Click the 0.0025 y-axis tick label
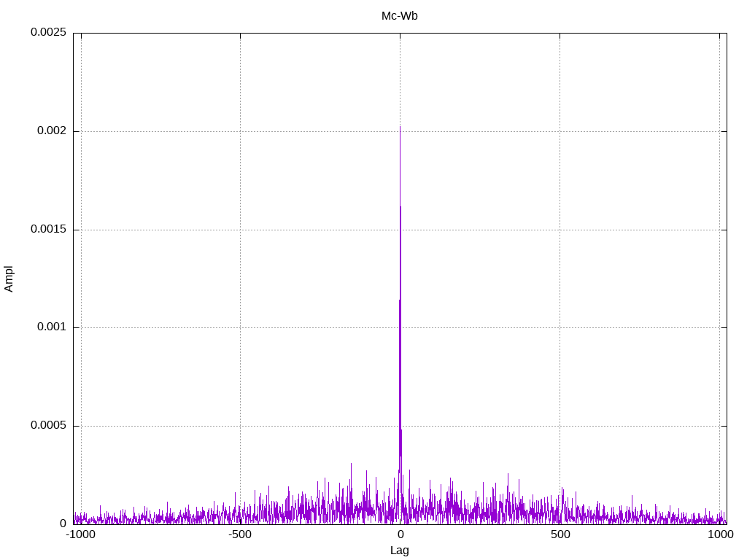This screenshot has width=747, height=560. click(x=48, y=33)
